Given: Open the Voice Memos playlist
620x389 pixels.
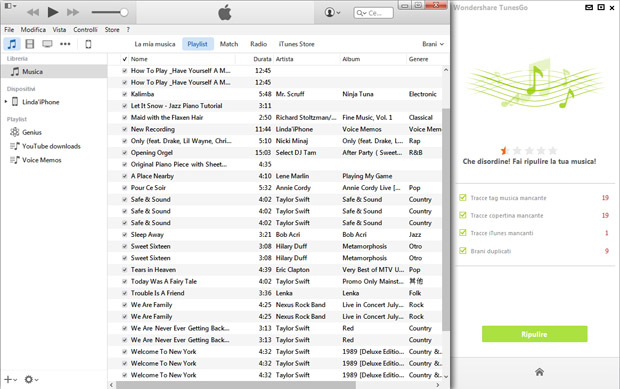Looking at the screenshot, I should point(42,160).
